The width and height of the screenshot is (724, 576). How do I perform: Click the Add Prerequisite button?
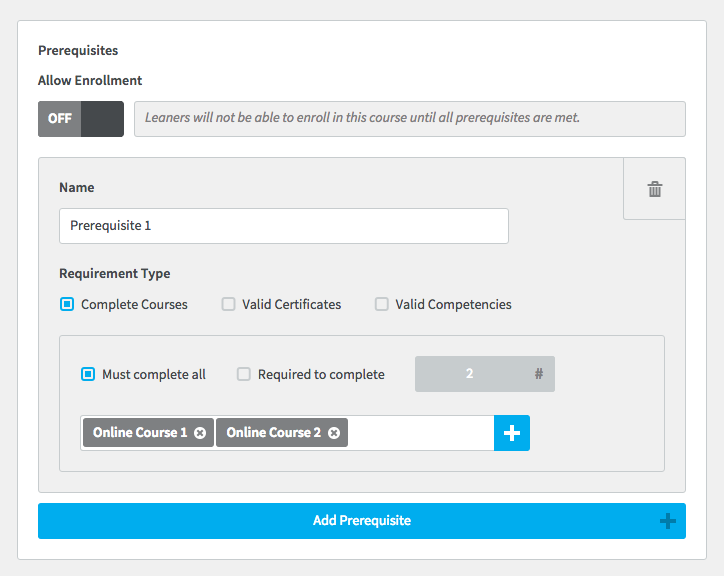click(x=362, y=521)
